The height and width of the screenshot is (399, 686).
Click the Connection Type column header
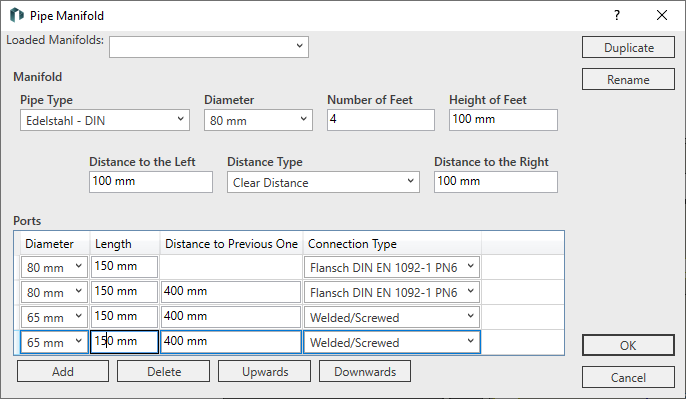pyautogui.click(x=392, y=244)
